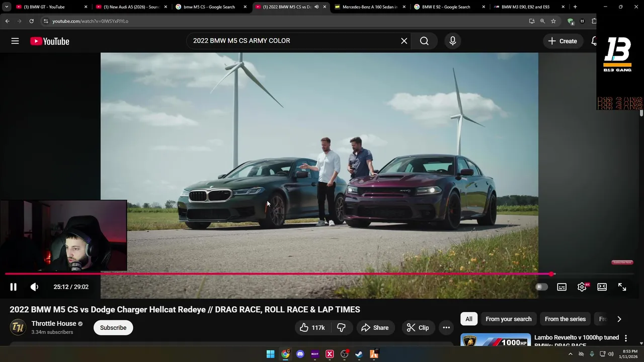Open Windows Start menu

(x=270, y=354)
